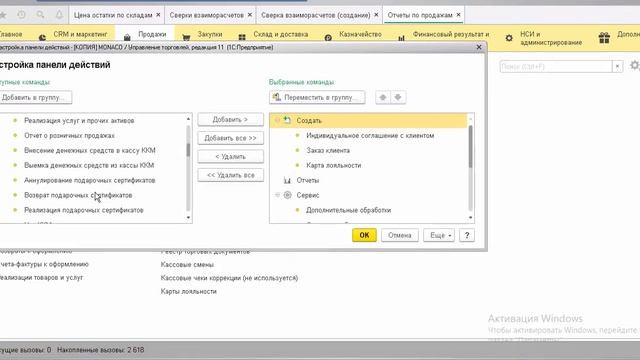Select Отчет о розничных продажах command
This screenshot has height=360, width=640.
[69, 136]
